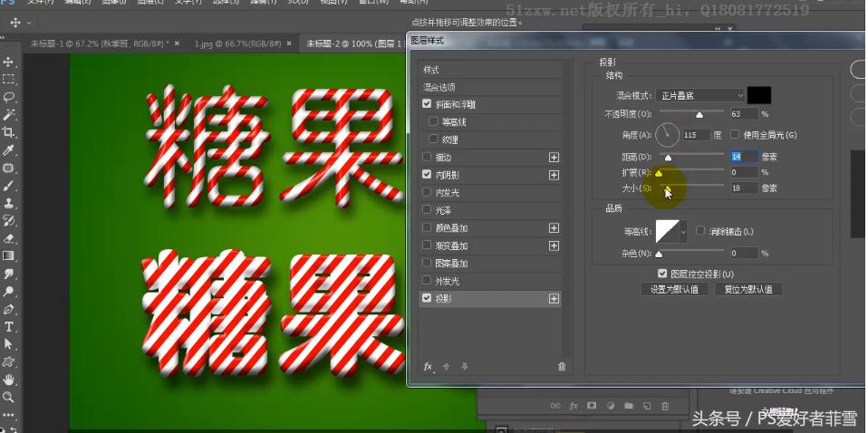
Task: Click the plus button beside 颜色叠加
Action: tap(554, 228)
